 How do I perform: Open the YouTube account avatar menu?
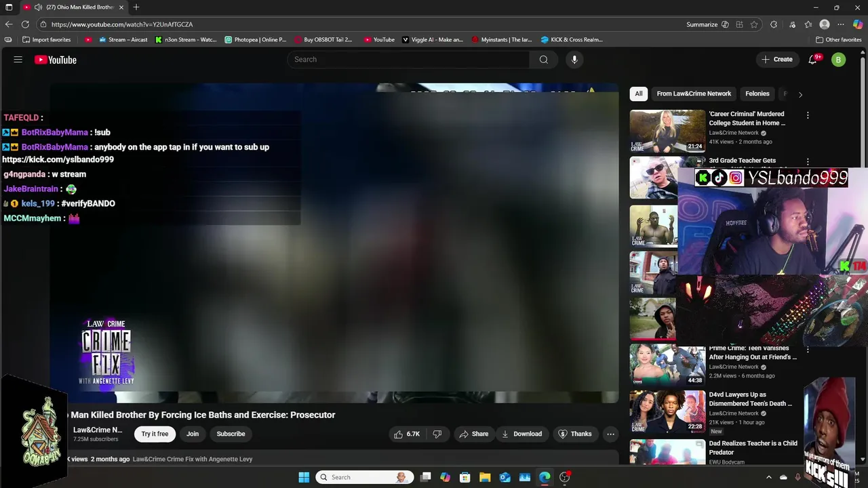click(838, 60)
